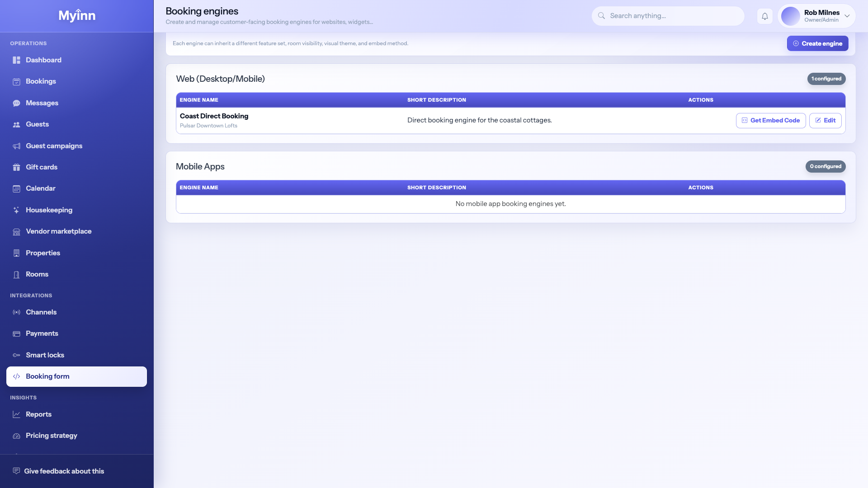Open Guest campaigns label in sidebar
This screenshot has height=488, width=868.
pyautogui.click(x=54, y=146)
